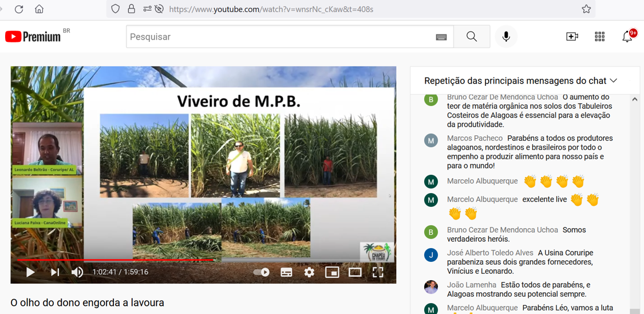Open YouTube apps grid
The height and width of the screenshot is (314, 644).
(x=599, y=37)
